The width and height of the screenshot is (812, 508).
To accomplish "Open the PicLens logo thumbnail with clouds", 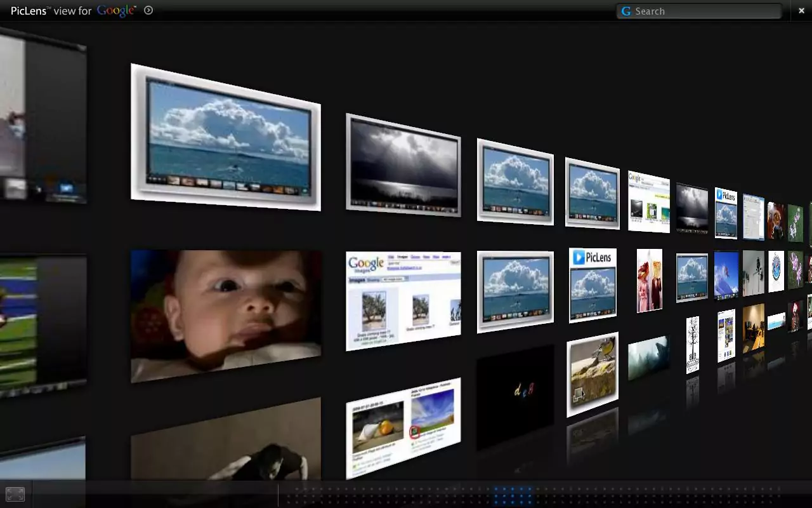I will pyautogui.click(x=593, y=285).
